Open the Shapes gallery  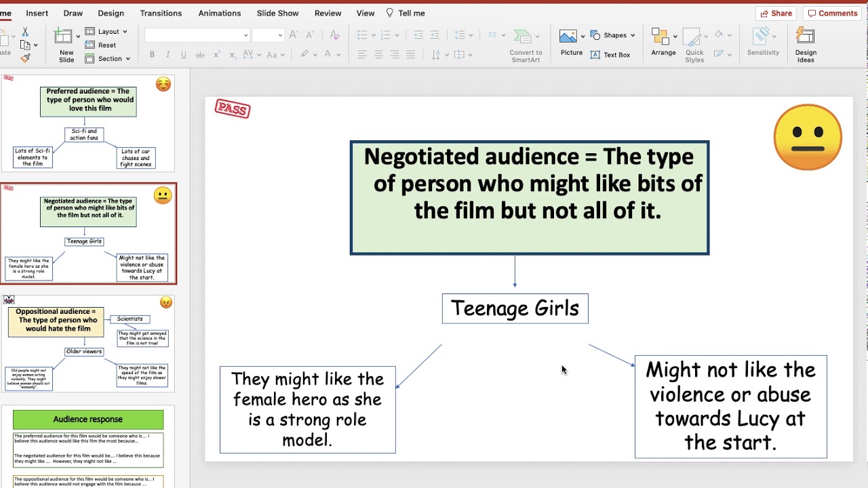tap(612, 35)
